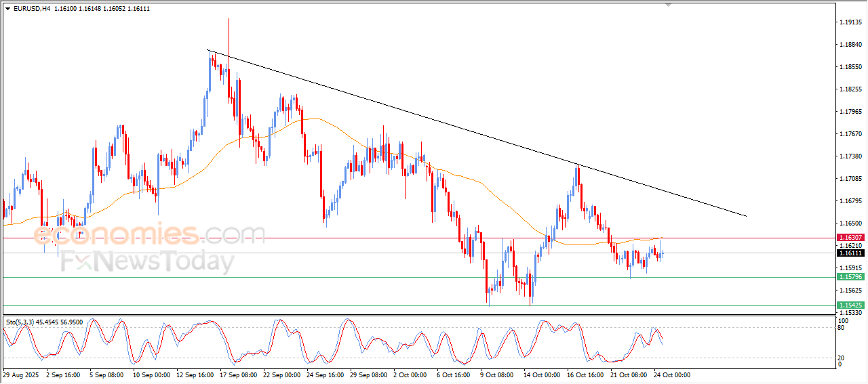
Task: Select the green 1.15796 level label
Action: pos(850,277)
